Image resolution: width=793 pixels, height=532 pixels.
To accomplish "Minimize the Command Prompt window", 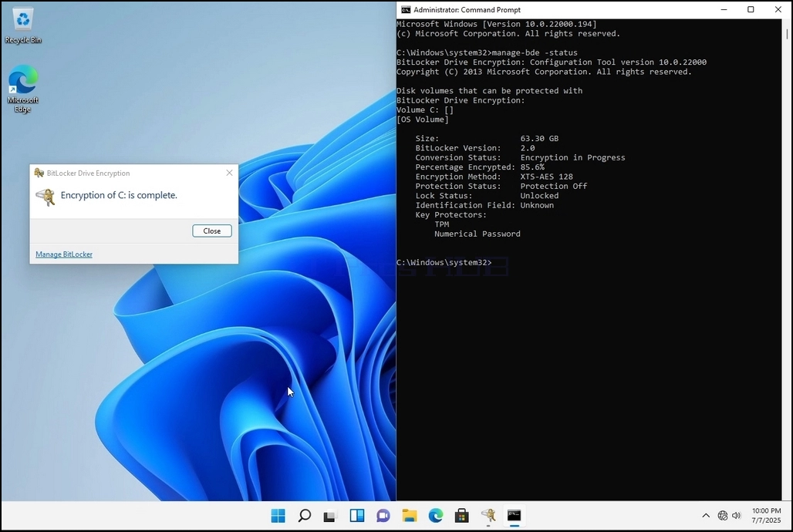I will 724,9.
